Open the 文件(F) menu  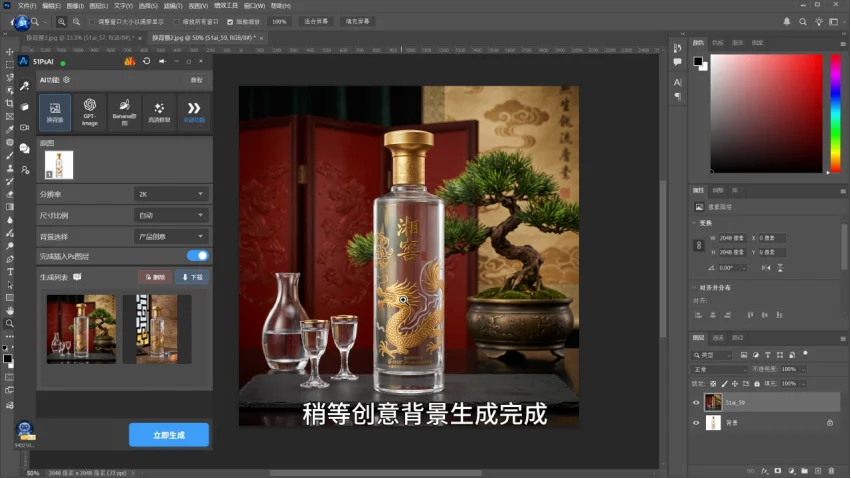(27, 5)
